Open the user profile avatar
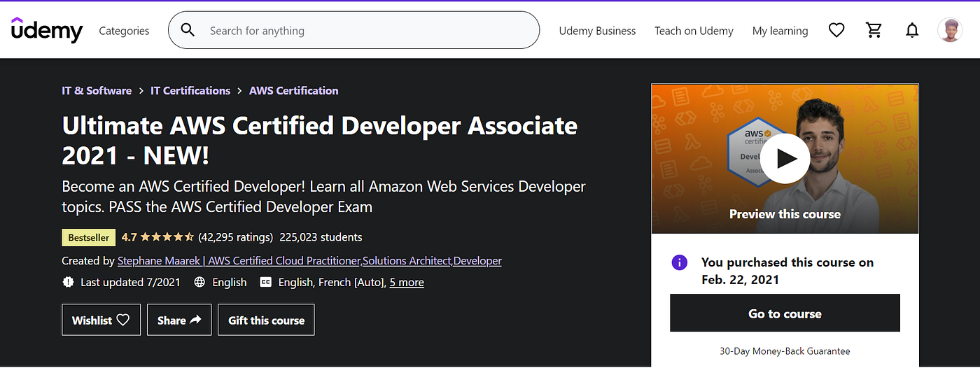980x368 pixels. (x=950, y=30)
